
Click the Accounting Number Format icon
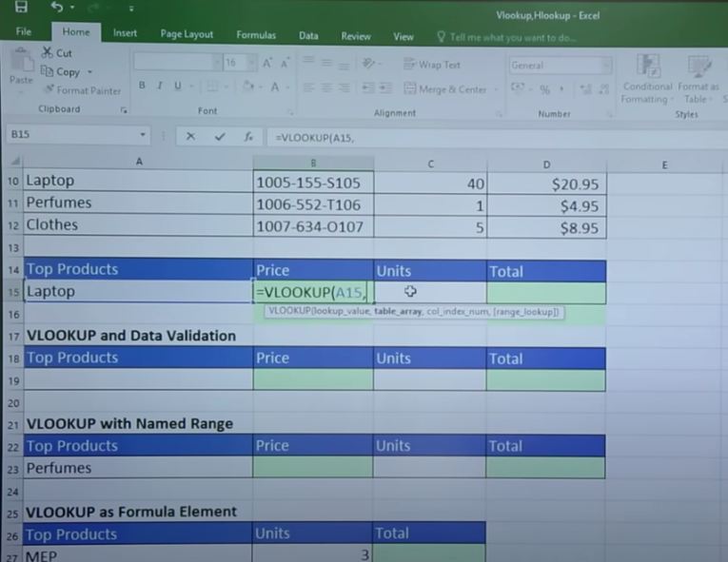coord(518,88)
